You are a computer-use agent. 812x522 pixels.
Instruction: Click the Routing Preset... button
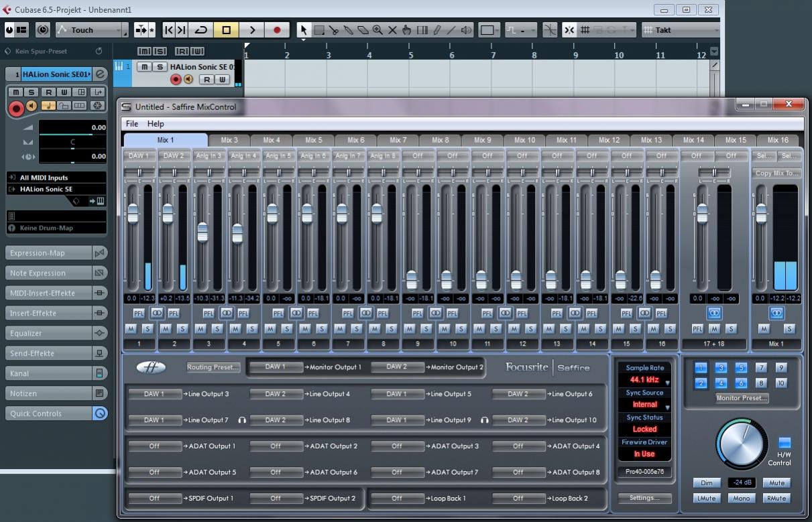pos(213,367)
